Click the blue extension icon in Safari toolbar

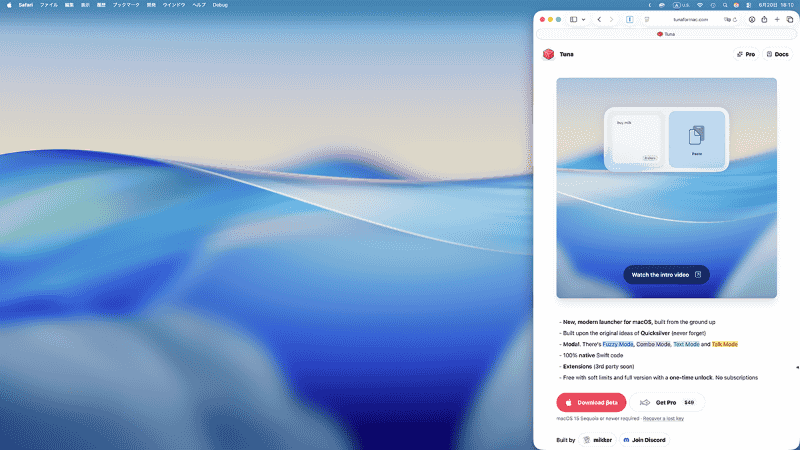[630, 19]
